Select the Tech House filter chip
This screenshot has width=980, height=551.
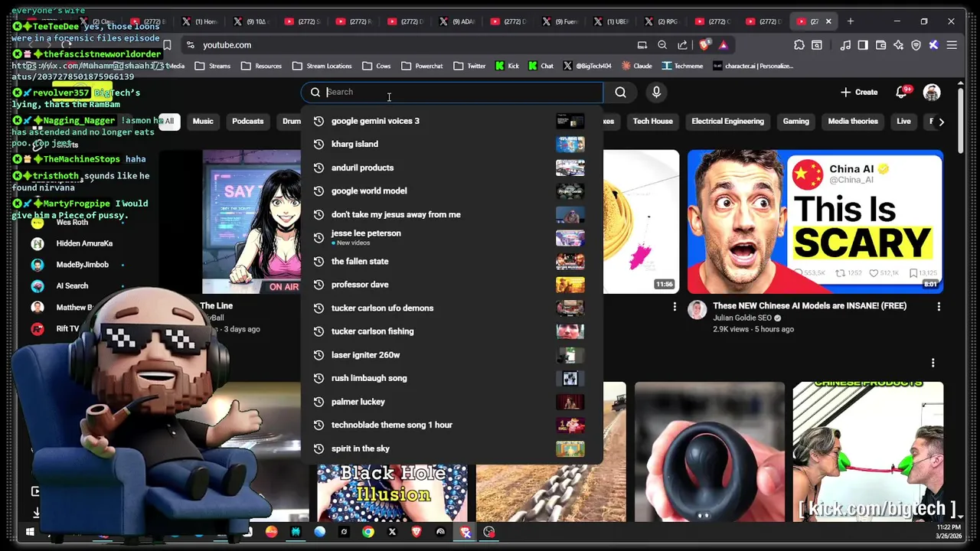pos(652,121)
